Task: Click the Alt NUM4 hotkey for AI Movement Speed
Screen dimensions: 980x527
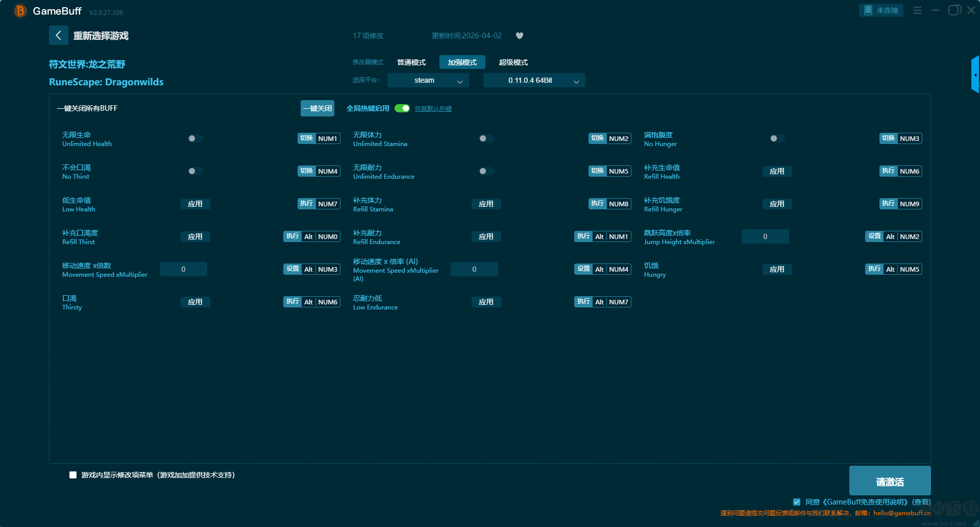Action: pyautogui.click(x=603, y=269)
